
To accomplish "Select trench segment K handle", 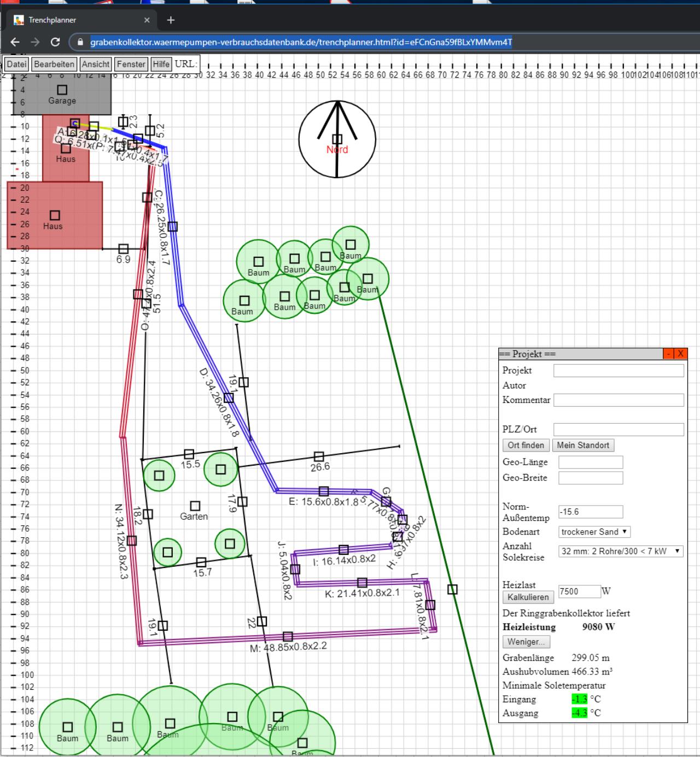I will [362, 583].
